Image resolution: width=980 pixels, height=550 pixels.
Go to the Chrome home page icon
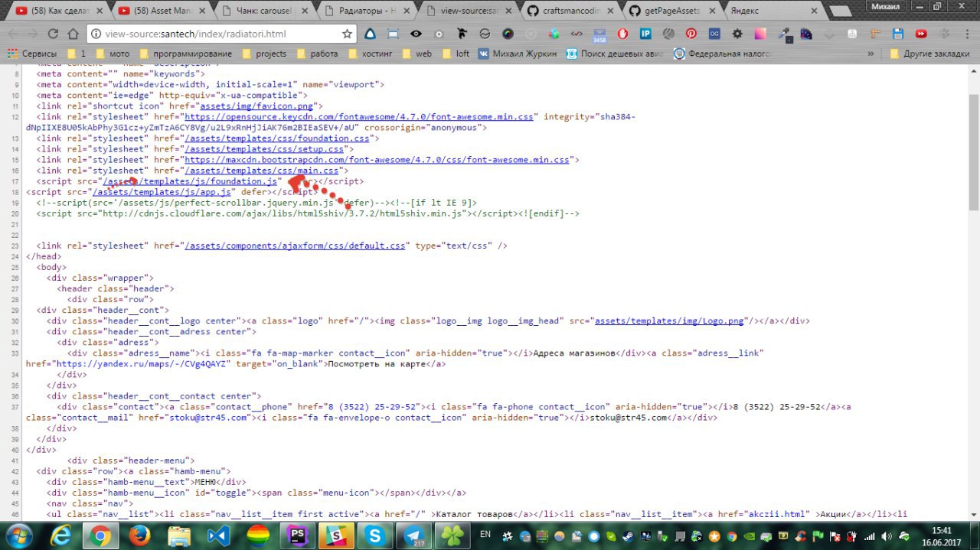coord(73,34)
